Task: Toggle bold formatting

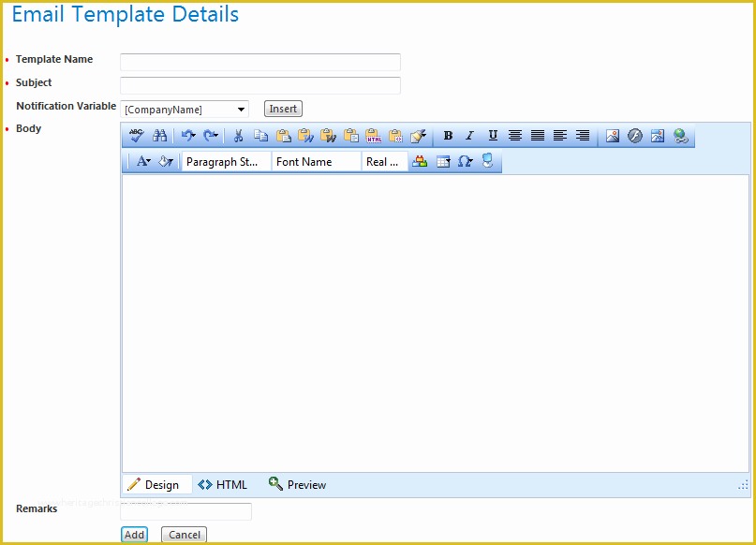Action: 448,136
